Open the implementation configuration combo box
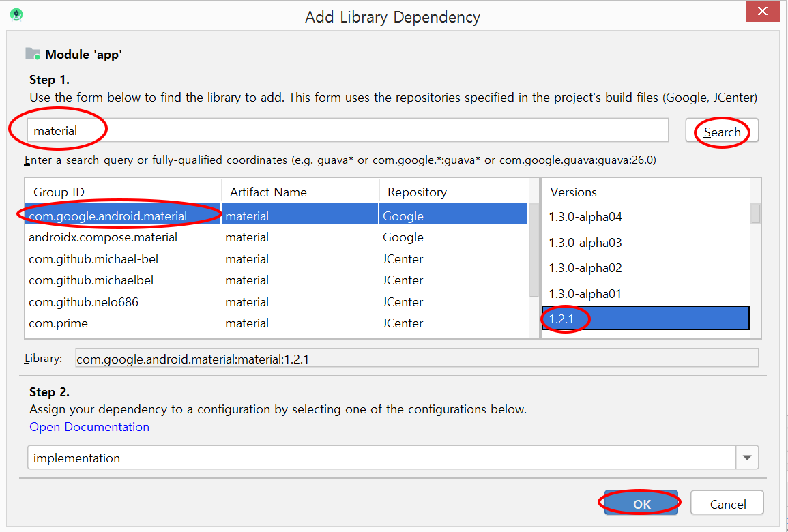The height and width of the screenshot is (532, 788). [x=393, y=458]
